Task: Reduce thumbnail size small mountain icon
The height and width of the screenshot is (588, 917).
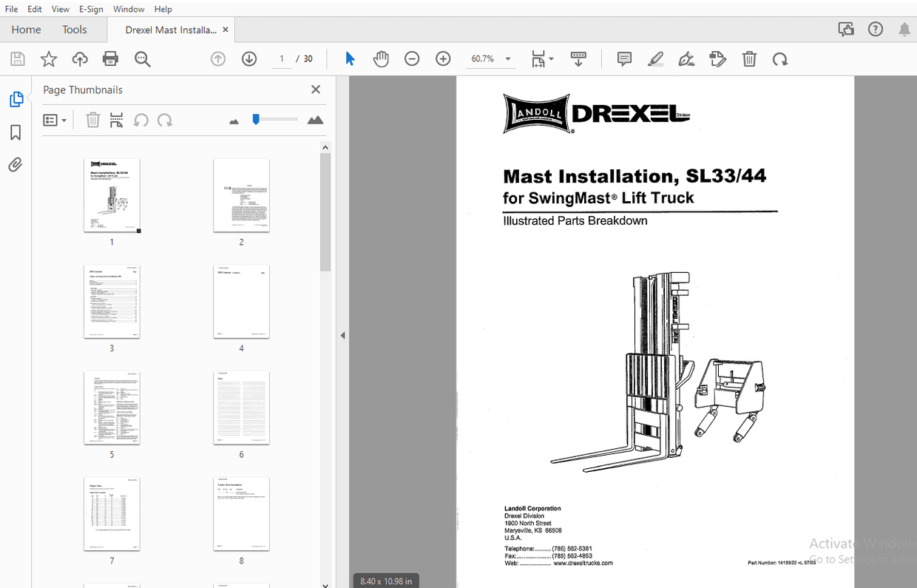Action: click(234, 121)
